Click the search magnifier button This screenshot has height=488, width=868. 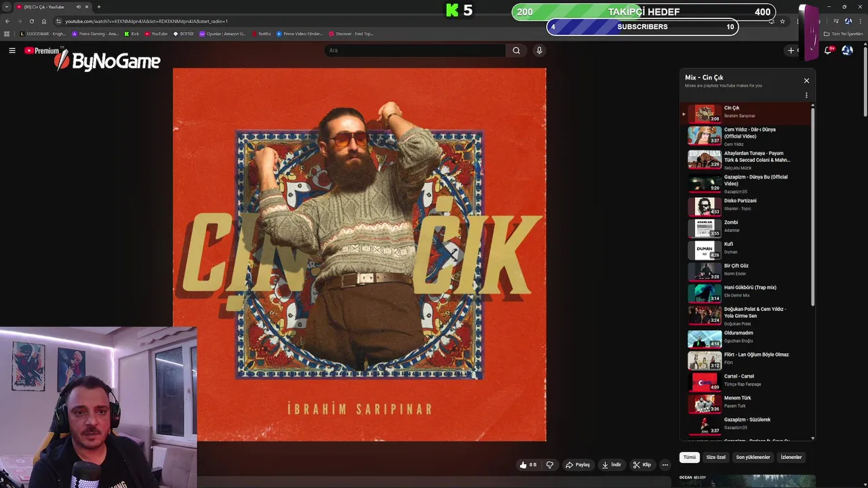pos(516,50)
